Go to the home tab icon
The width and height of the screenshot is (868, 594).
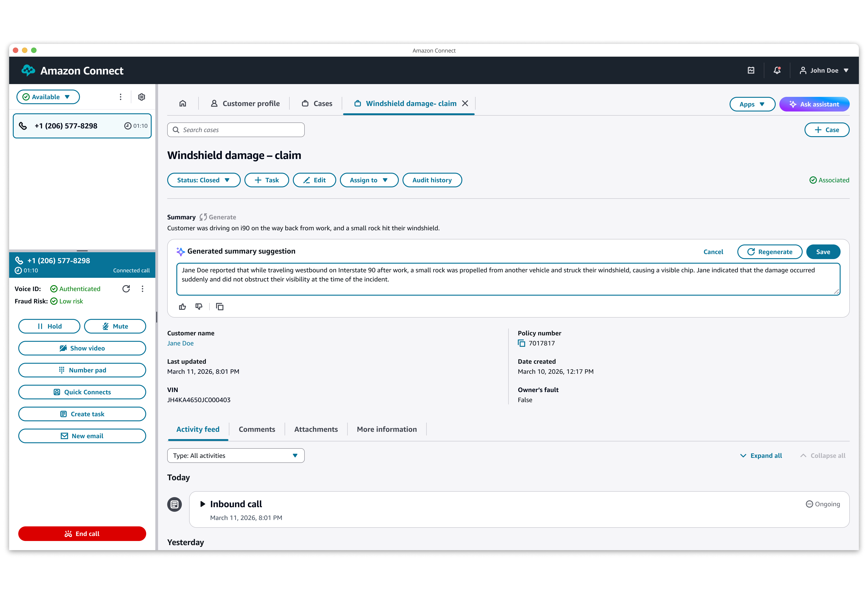pyautogui.click(x=183, y=103)
